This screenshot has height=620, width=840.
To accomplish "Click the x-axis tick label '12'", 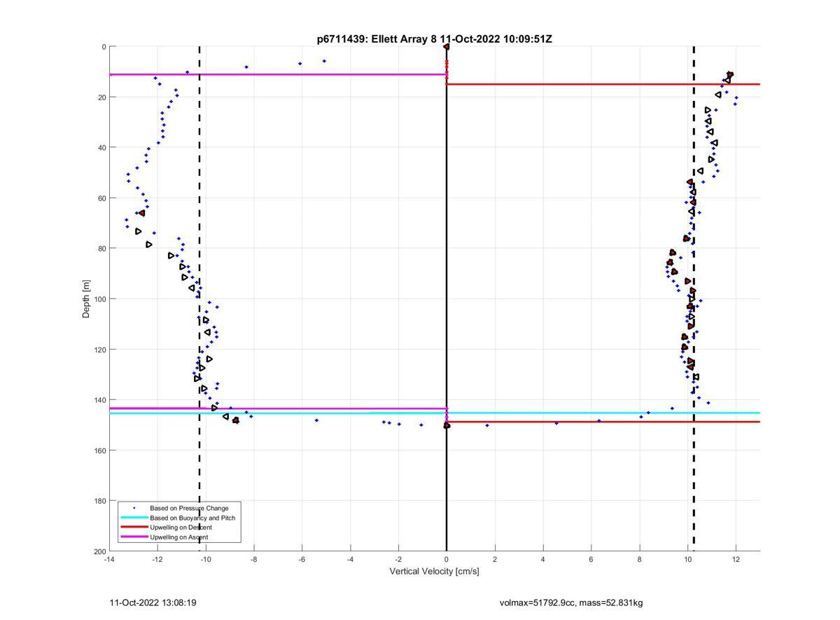I will coord(736,560).
